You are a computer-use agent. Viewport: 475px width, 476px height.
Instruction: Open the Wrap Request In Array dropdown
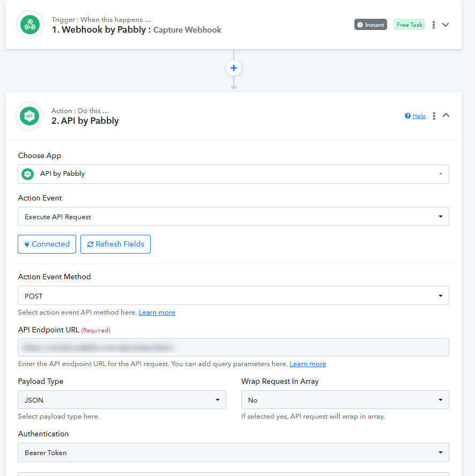[x=345, y=400]
